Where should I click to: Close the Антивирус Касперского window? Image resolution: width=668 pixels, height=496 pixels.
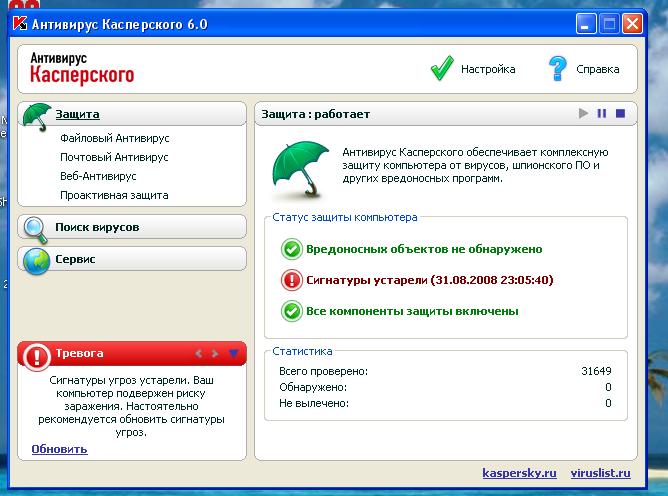[632, 23]
